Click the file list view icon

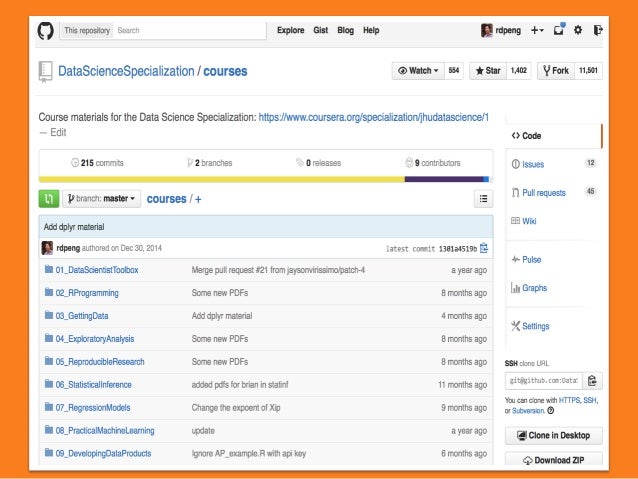(483, 199)
